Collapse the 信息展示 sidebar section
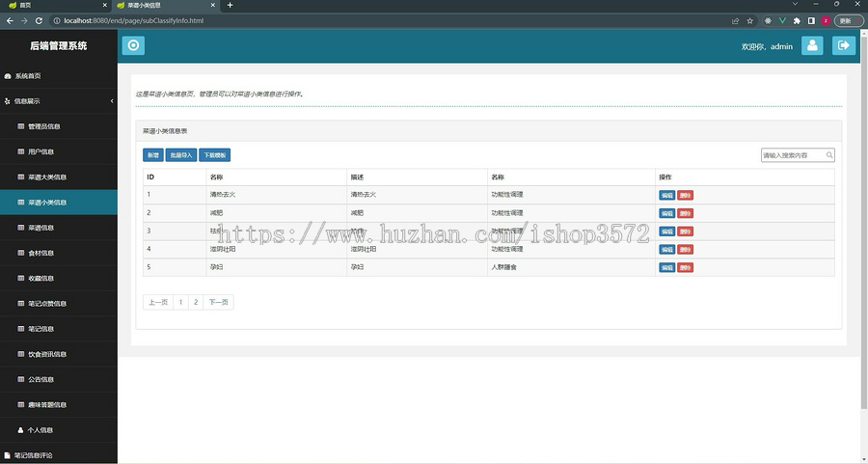This screenshot has height=464, width=868. tap(58, 100)
